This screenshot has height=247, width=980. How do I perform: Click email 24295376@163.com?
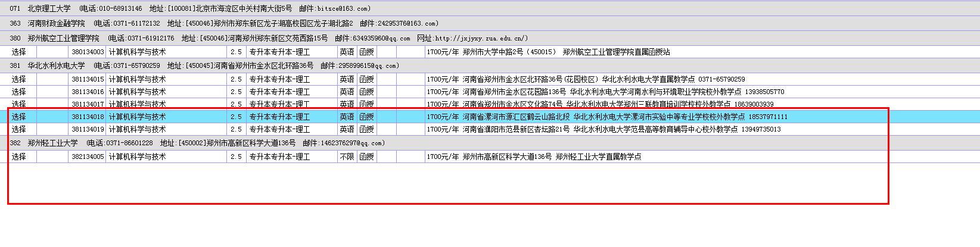[407, 23]
